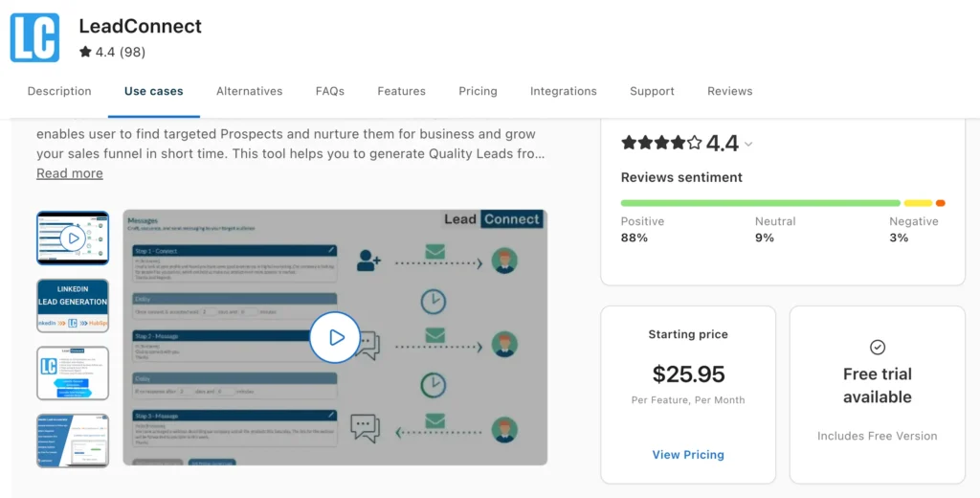Select the LinkedIn Lead Generation thumbnail
The height and width of the screenshot is (498, 980).
(73, 306)
